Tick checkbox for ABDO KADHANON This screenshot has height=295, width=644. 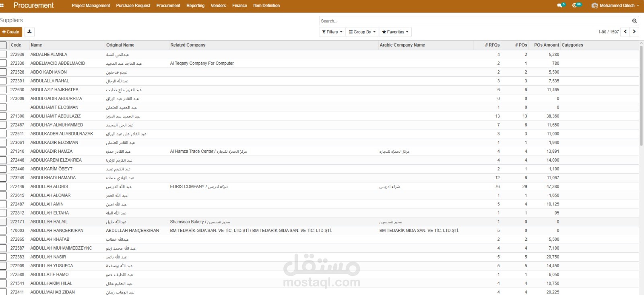point(3,72)
